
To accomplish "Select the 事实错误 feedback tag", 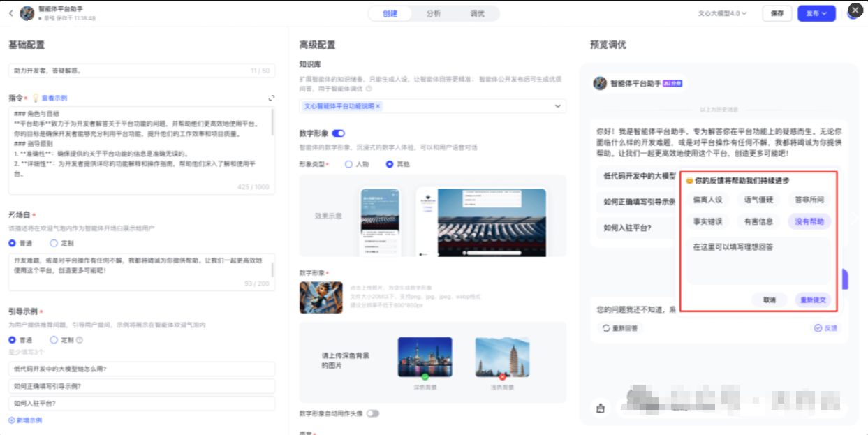I will coord(707,222).
